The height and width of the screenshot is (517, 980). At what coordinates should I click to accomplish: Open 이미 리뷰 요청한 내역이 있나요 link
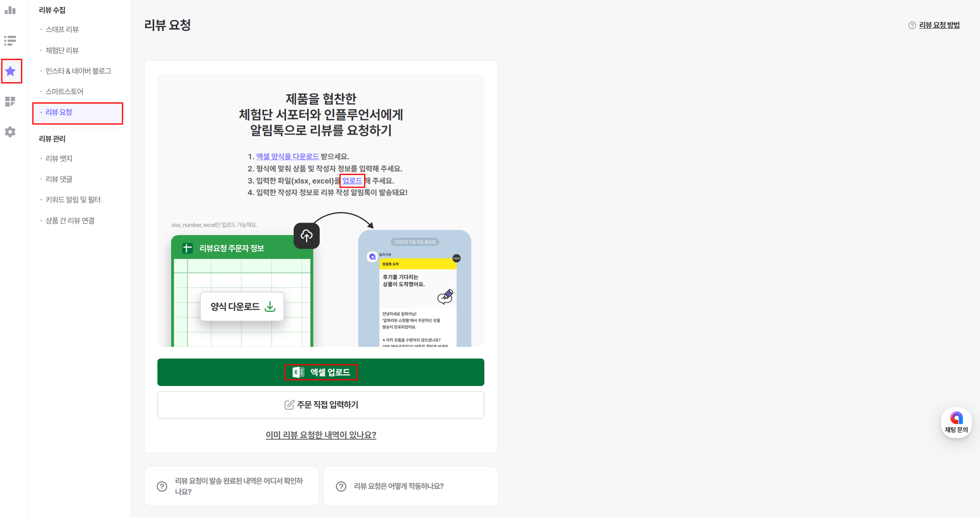[321, 435]
